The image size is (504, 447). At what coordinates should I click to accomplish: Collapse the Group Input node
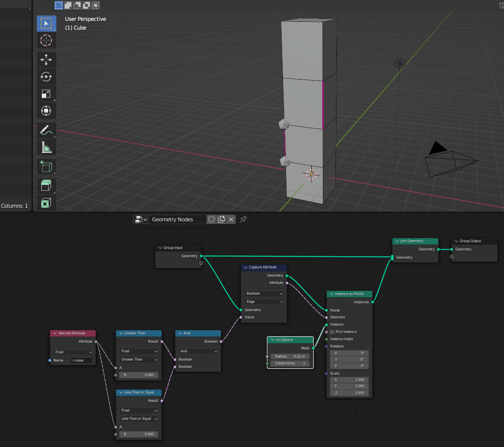pos(160,248)
